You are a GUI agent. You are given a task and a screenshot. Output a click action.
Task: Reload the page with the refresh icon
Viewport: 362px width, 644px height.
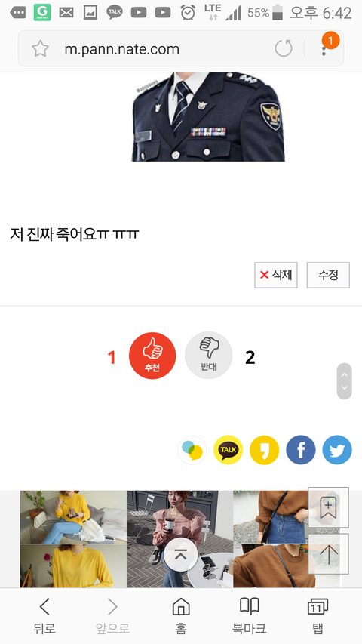(x=284, y=48)
